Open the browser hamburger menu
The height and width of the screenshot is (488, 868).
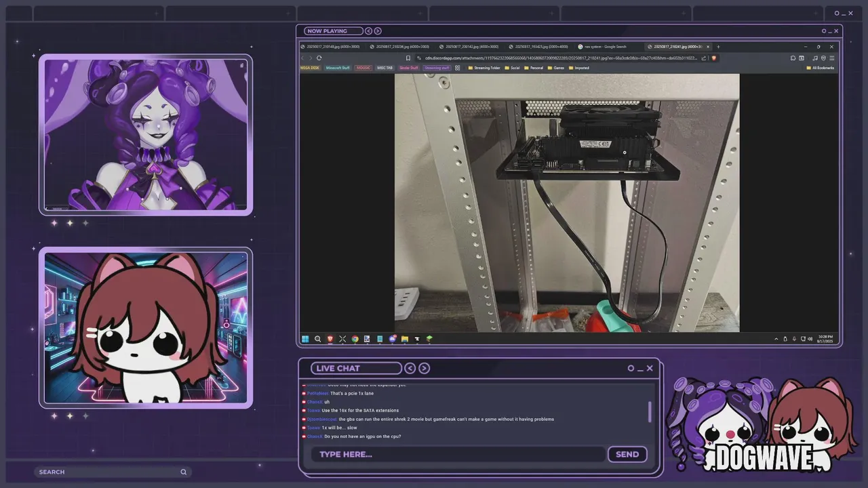click(x=832, y=58)
